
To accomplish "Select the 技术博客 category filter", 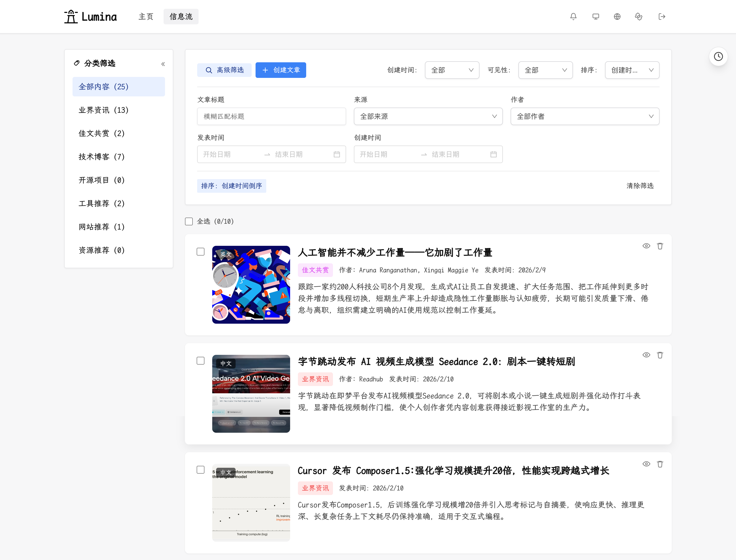I will click(x=101, y=157).
